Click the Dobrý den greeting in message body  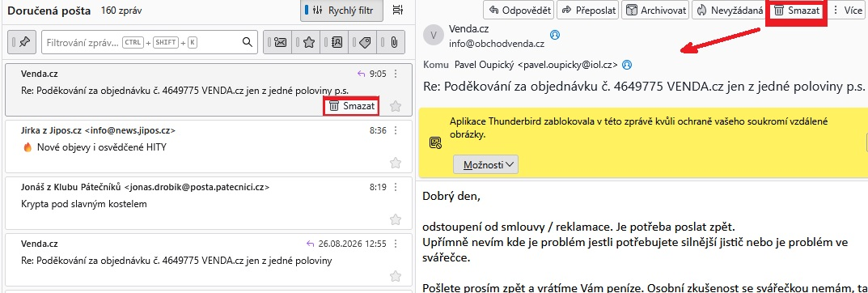(451, 196)
